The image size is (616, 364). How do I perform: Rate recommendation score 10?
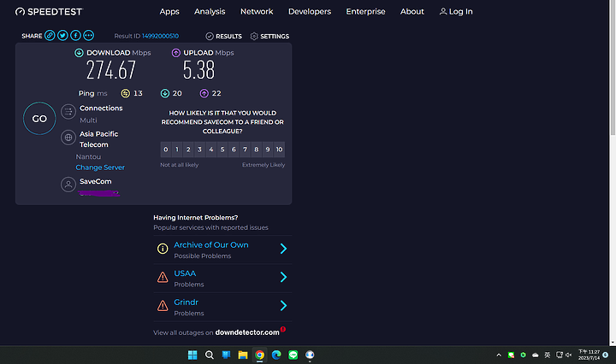point(279,150)
